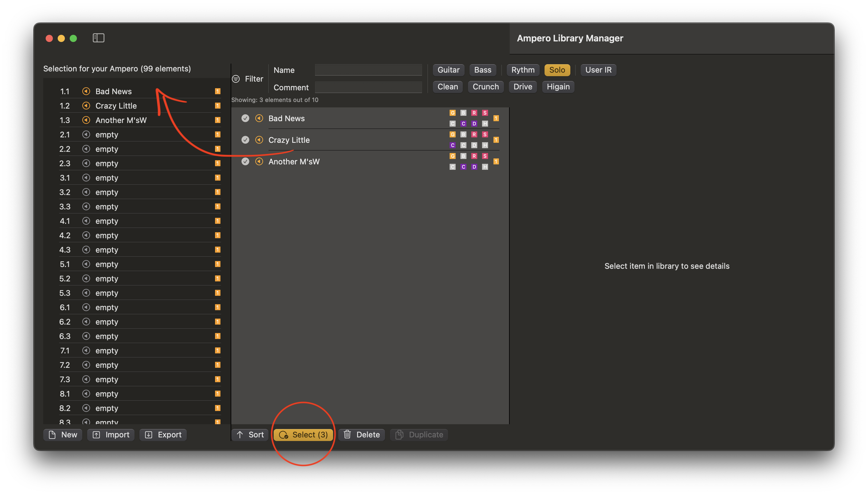Click the Delete trash button
This screenshot has height=495, width=868.
coord(361,434)
